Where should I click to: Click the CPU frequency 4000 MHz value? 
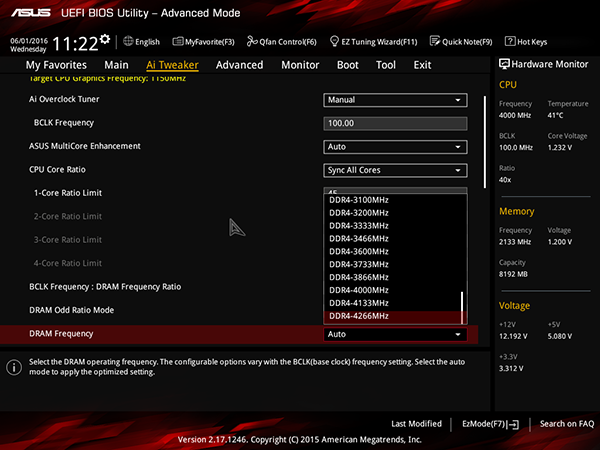coord(515,115)
